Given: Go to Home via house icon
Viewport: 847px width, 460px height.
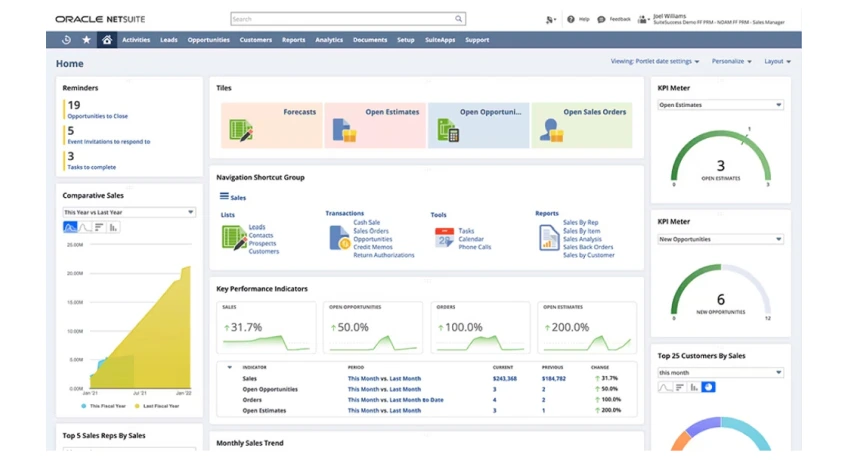Looking at the screenshot, I should (107, 40).
